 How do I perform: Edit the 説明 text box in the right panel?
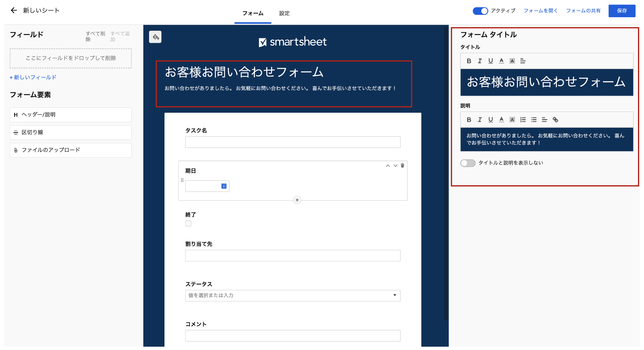(547, 139)
